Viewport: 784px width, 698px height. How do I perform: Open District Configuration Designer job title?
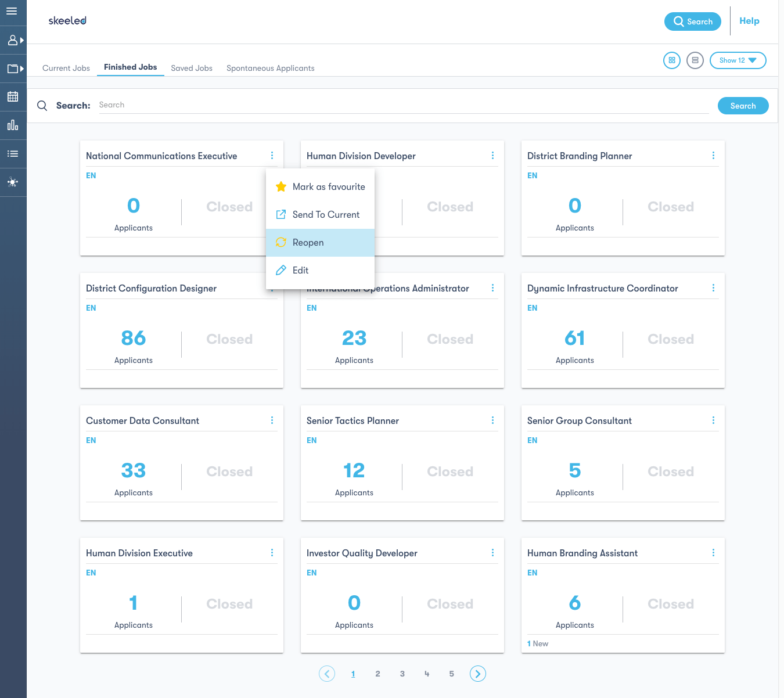point(151,289)
